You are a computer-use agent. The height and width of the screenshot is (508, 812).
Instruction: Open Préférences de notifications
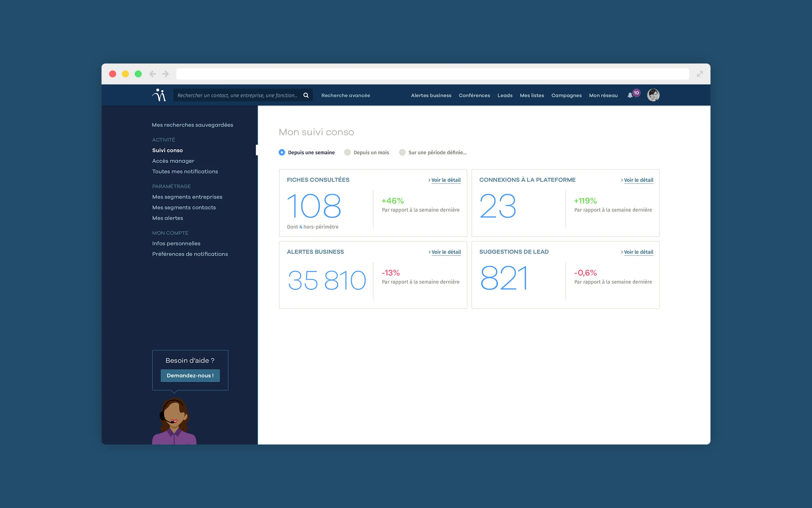tap(190, 254)
